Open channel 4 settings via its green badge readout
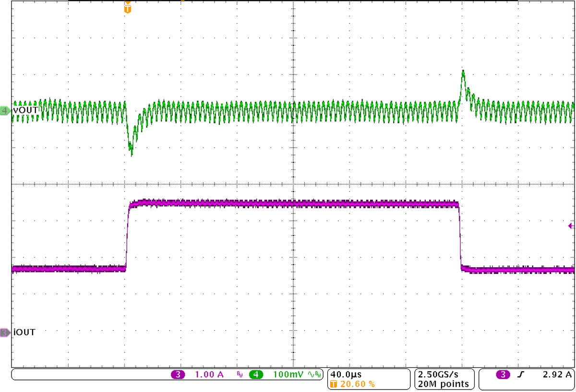The width and height of the screenshot is (576, 392). pyautogui.click(x=255, y=374)
